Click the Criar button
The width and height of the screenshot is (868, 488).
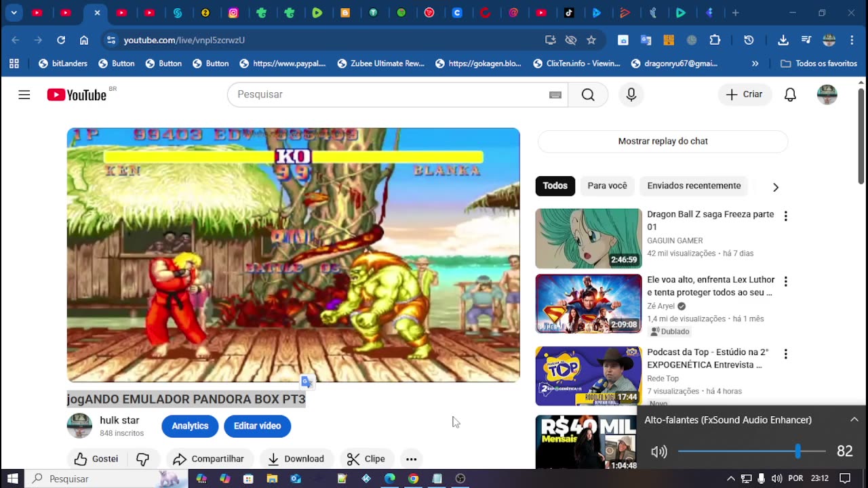(x=745, y=95)
